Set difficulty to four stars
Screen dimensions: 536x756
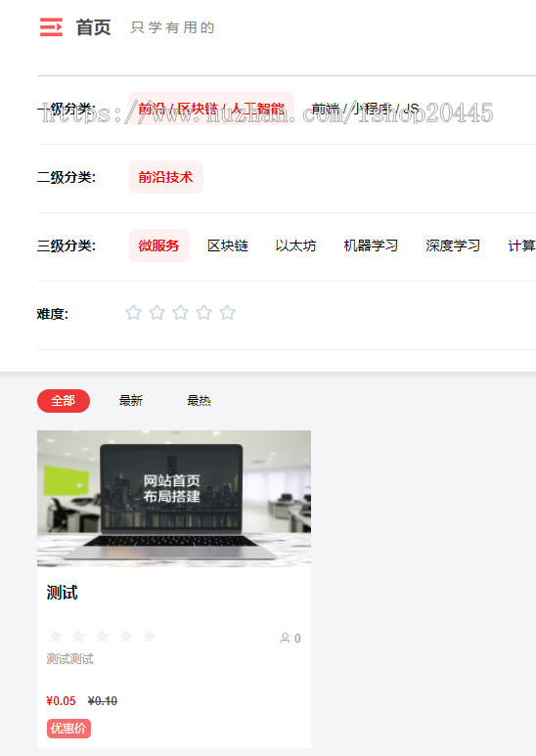pyautogui.click(x=203, y=312)
